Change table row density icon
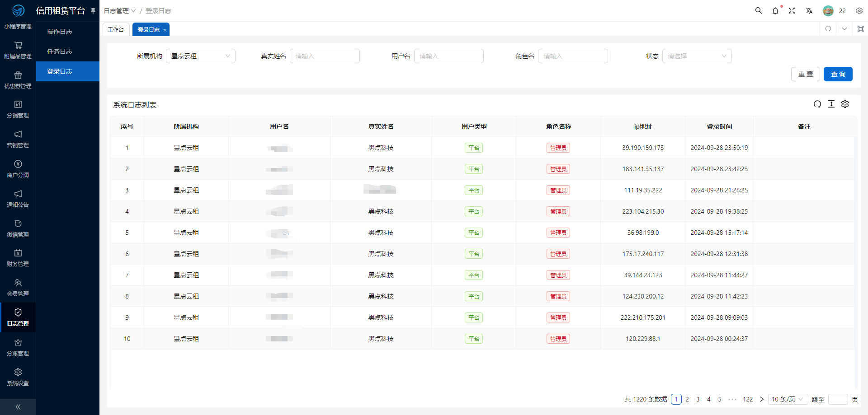The width and height of the screenshot is (868, 415). pos(831,104)
